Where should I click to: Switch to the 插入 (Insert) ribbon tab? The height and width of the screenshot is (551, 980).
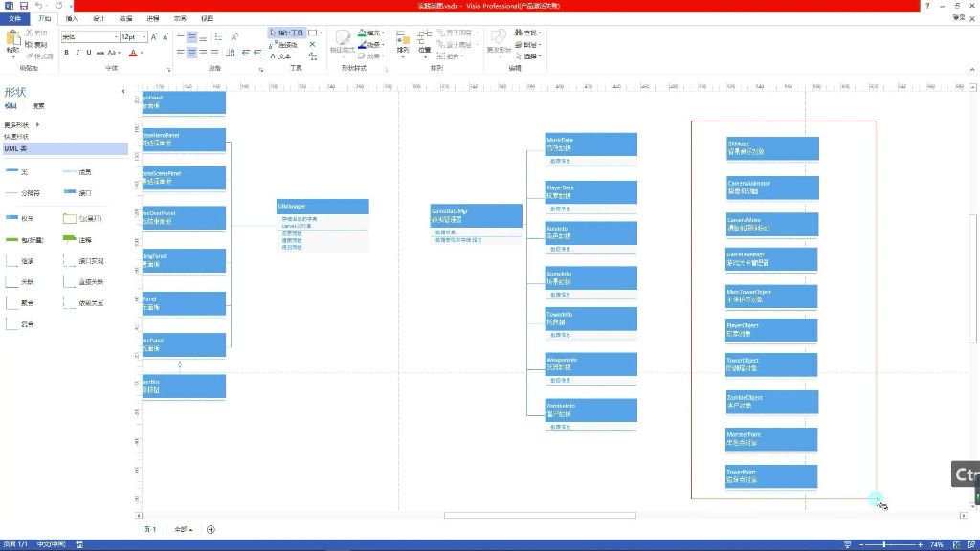(x=72, y=18)
